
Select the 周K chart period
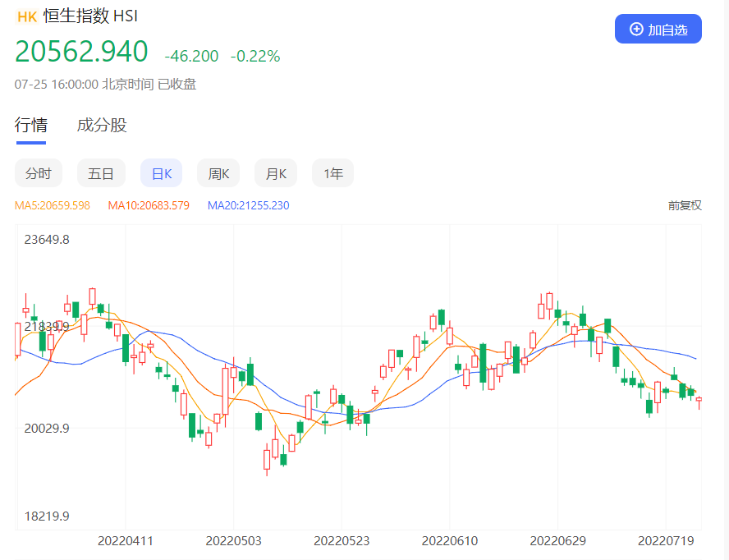[218, 173]
